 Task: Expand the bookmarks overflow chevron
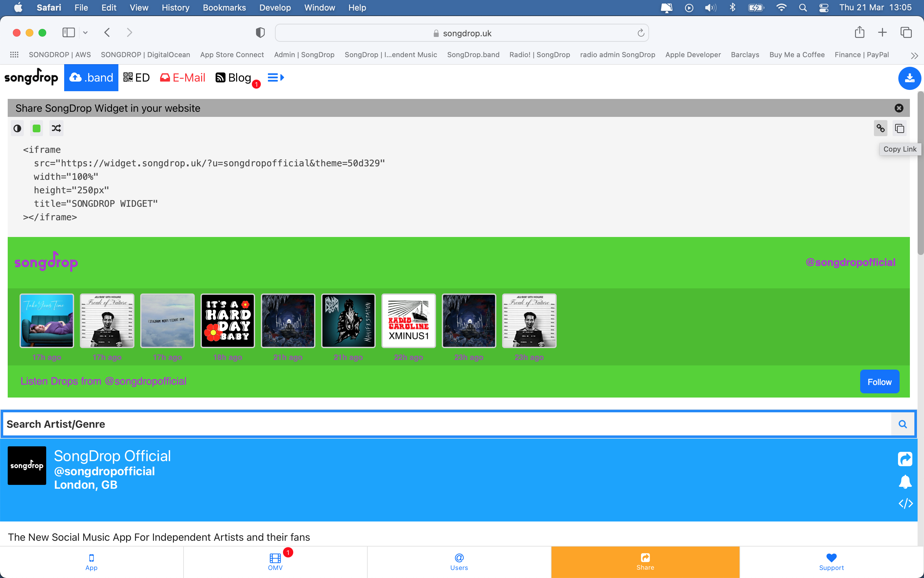[x=914, y=56]
